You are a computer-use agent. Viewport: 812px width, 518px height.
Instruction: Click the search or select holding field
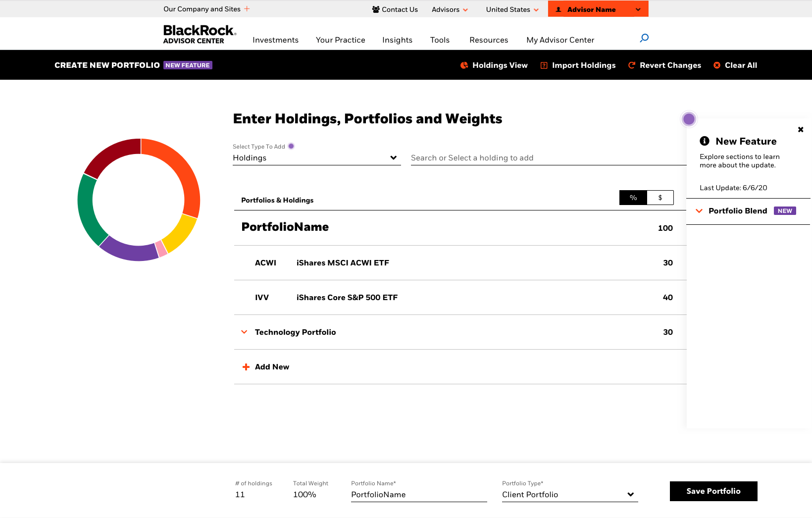[549, 158]
